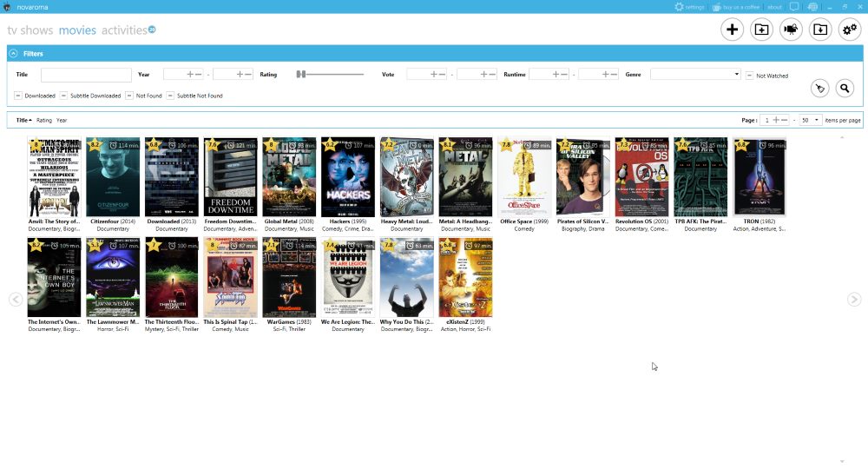Click the We Are Legion title text
Viewport: 868px width, 469px height.
pos(348,321)
